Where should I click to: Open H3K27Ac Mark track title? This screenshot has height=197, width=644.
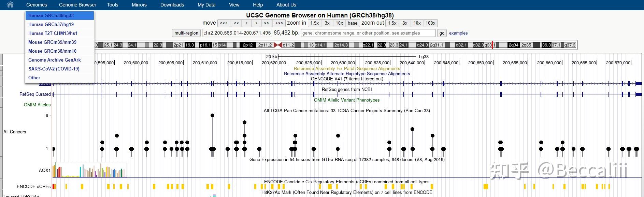[347, 192]
